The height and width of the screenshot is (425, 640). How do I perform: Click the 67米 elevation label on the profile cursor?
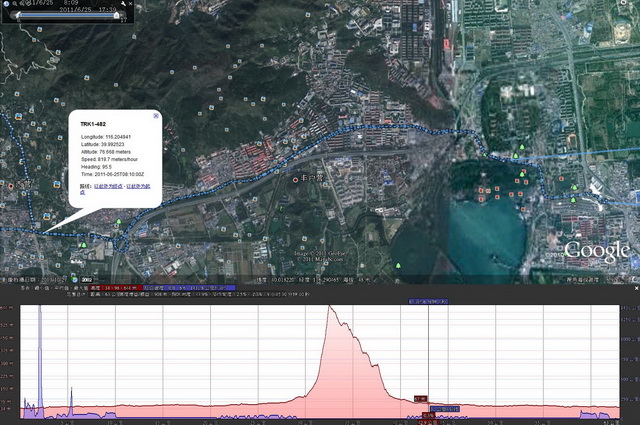coord(420,399)
